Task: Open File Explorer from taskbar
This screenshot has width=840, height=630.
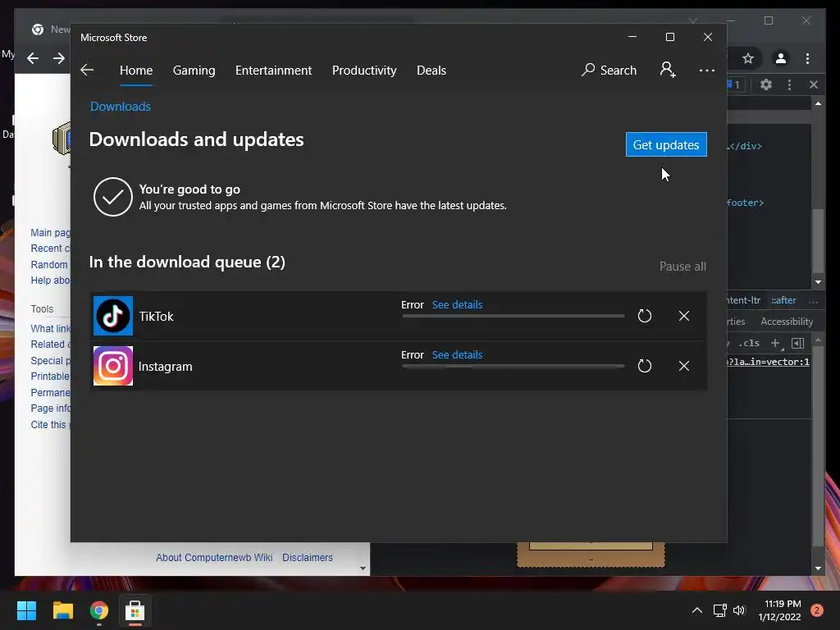Action: click(62, 610)
